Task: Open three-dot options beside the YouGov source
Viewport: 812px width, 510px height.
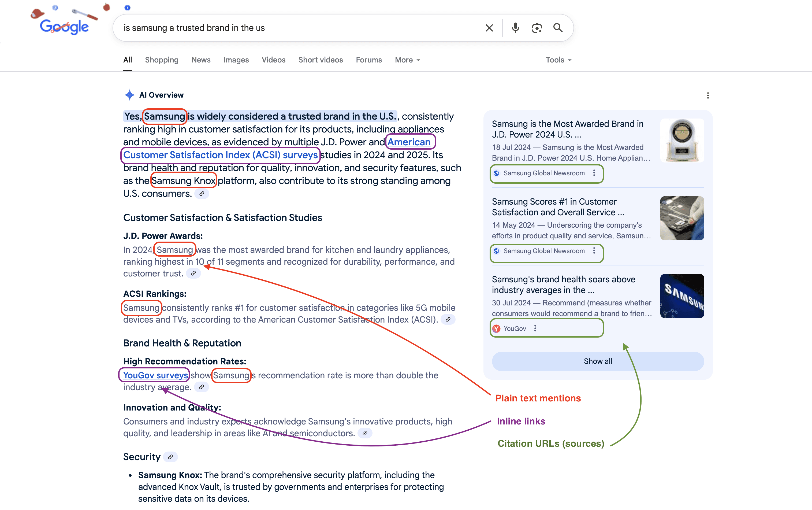Action: [x=535, y=328]
